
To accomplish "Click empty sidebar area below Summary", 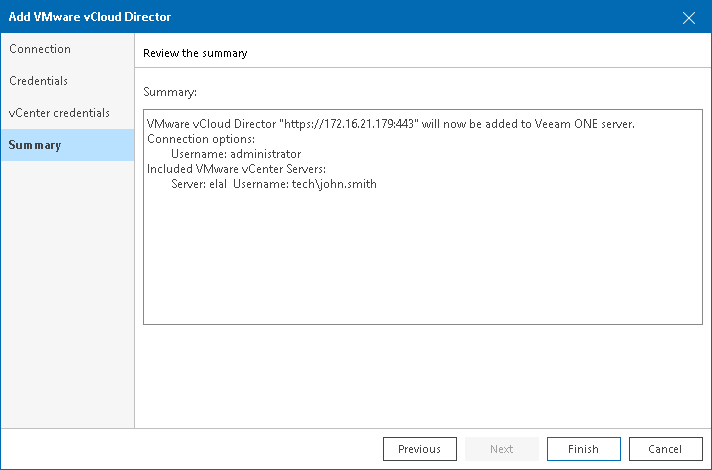I will pyautogui.click(x=67, y=300).
